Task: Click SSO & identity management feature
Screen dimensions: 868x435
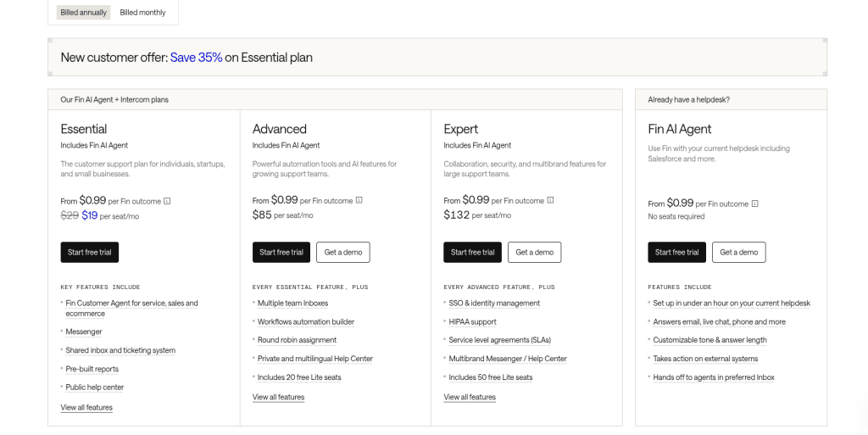Action: pyautogui.click(x=494, y=304)
